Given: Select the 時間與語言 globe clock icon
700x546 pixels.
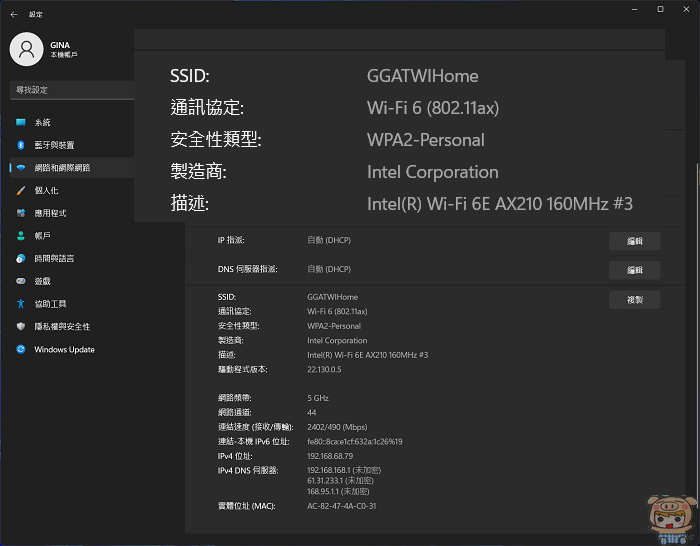Looking at the screenshot, I should coord(20,258).
